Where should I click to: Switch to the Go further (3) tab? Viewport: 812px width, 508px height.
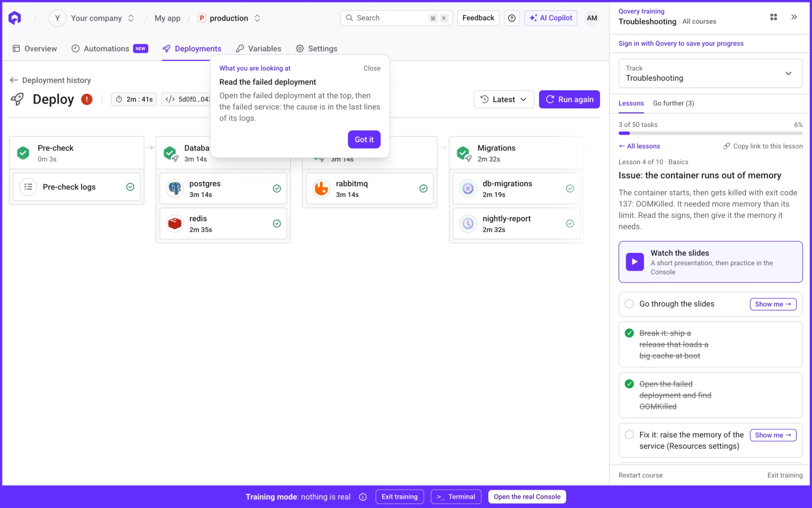pos(673,103)
